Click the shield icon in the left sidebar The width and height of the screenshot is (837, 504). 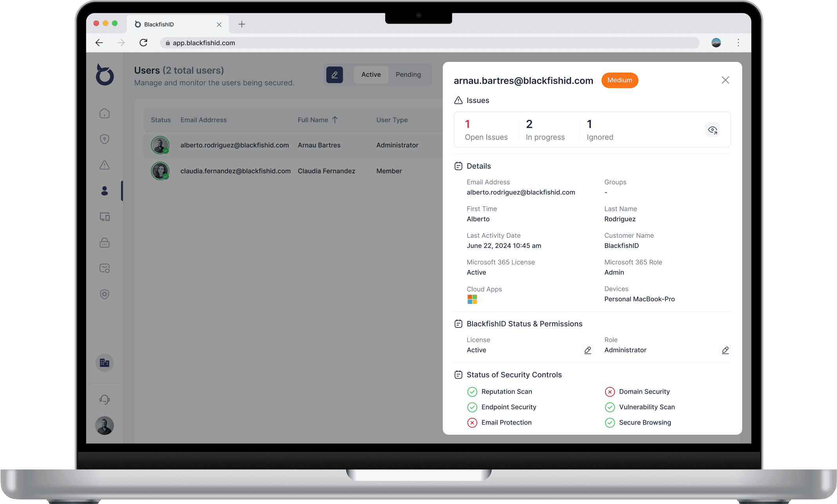tap(105, 139)
